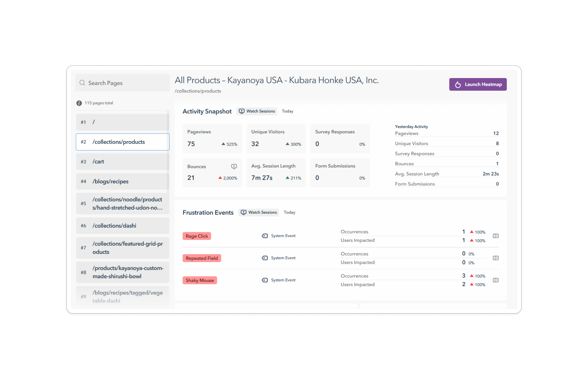Click the 2,000% bounces increase indicator
Viewport: 588px width, 381px height.
pos(228,178)
